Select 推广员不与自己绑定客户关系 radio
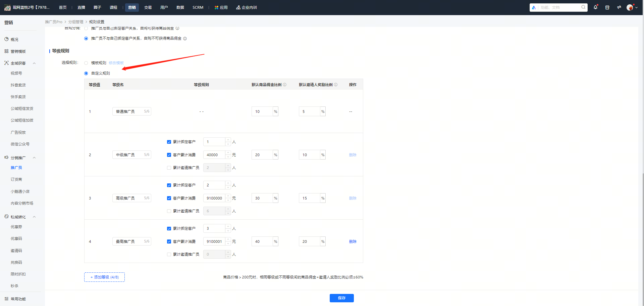This screenshot has height=306, width=644. (86, 39)
